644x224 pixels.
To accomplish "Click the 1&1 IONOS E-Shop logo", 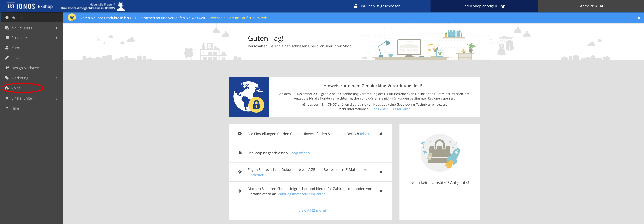I will [x=30, y=6].
